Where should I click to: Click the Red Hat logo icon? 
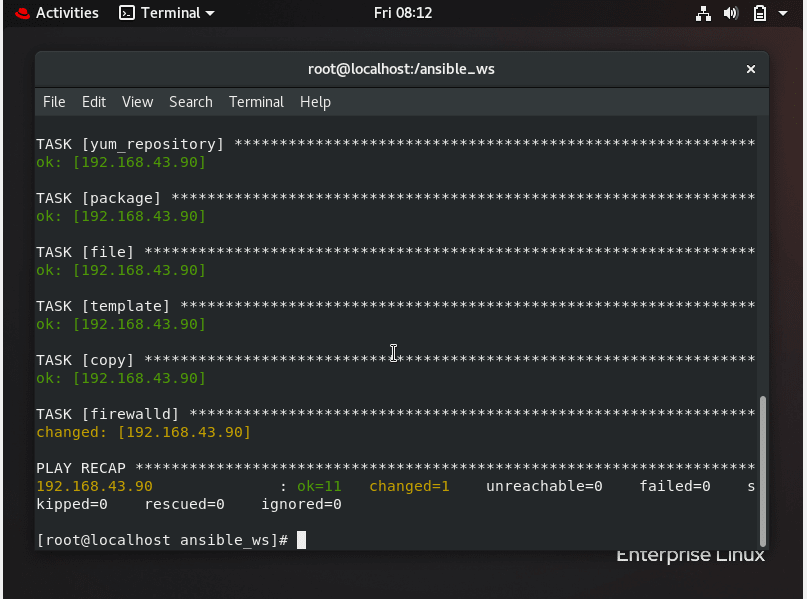click(23, 13)
